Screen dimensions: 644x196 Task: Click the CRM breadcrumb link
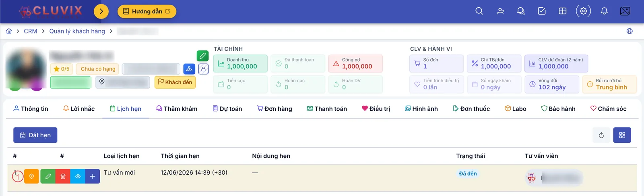pyautogui.click(x=31, y=31)
